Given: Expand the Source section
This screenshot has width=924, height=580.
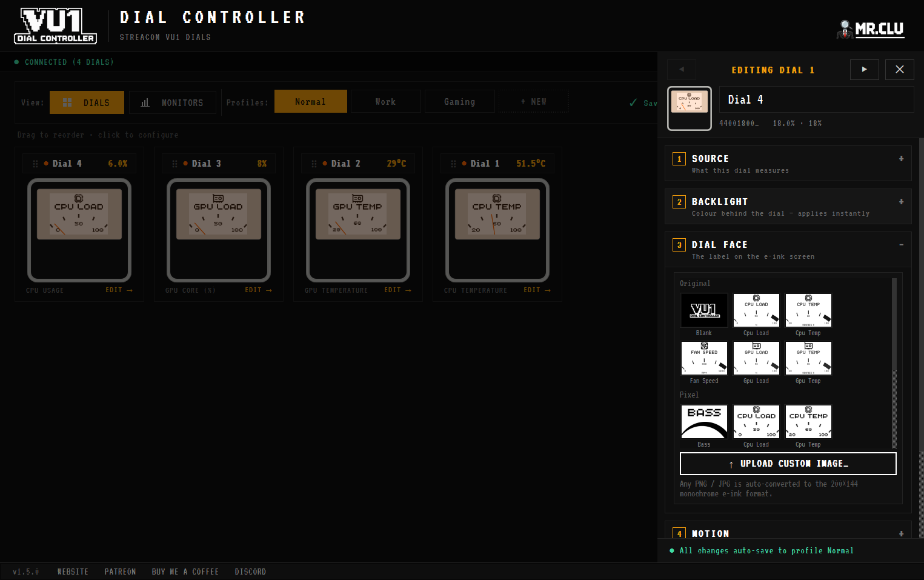Looking at the screenshot, I should 788,164.
